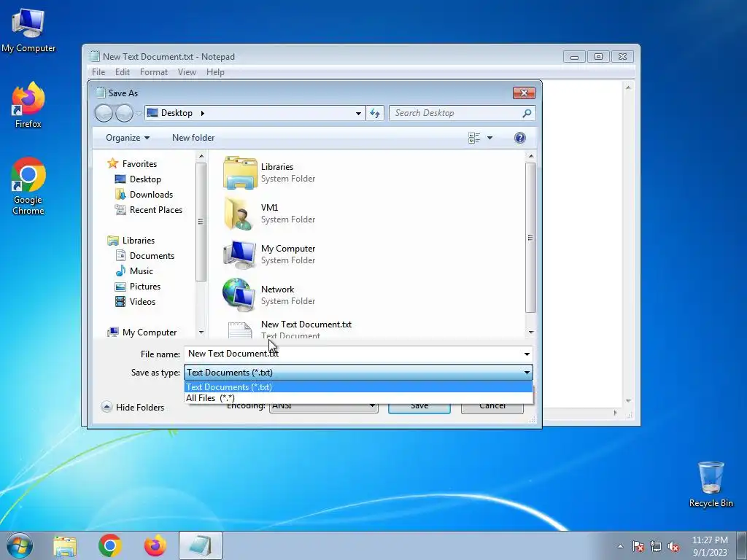The width and height of the screenshot is (747, 560).
Task: Select Favorites in navigation pane
Action: 132,163
